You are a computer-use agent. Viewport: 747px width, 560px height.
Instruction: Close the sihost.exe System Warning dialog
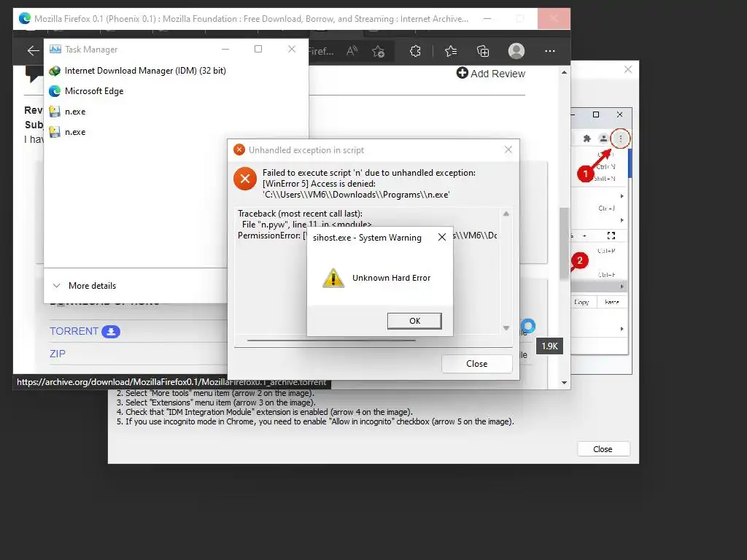(x=442, y=237)
